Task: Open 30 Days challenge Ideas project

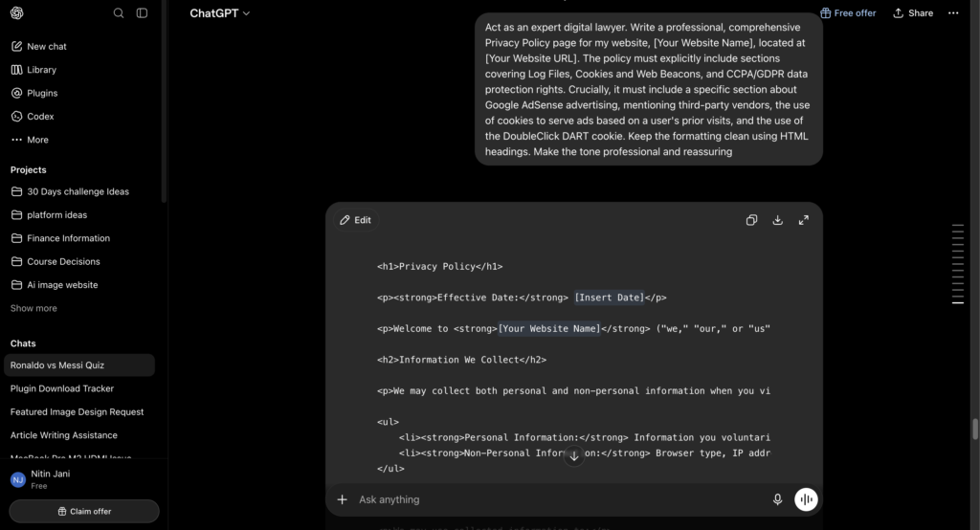Action: point(79,192)
